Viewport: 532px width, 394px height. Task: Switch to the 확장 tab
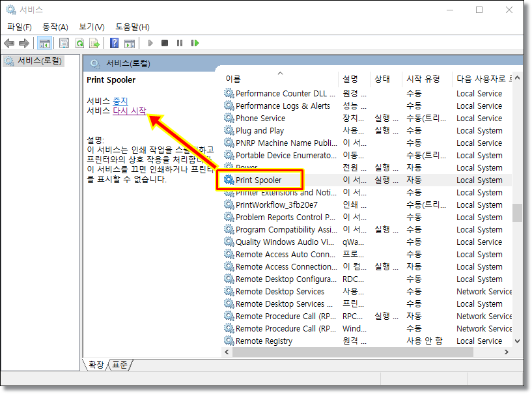(x=96, y=365)
